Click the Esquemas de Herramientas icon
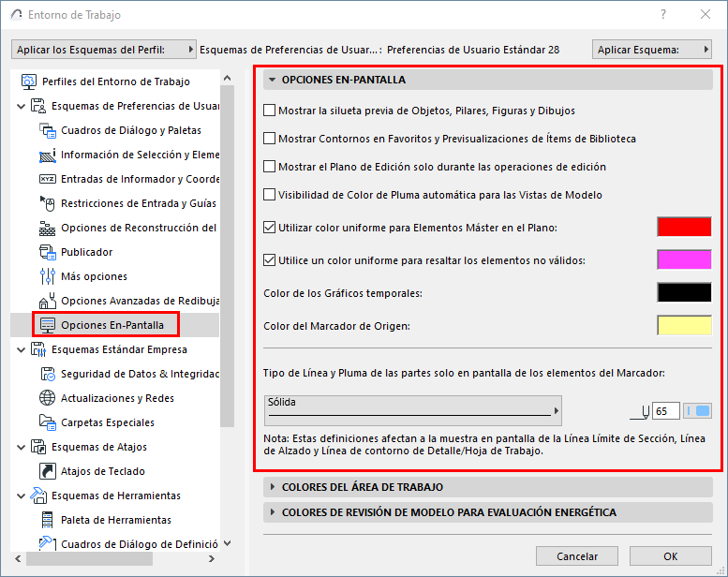Viewport: 728px width, 577px height. click(x=38, y=496)
